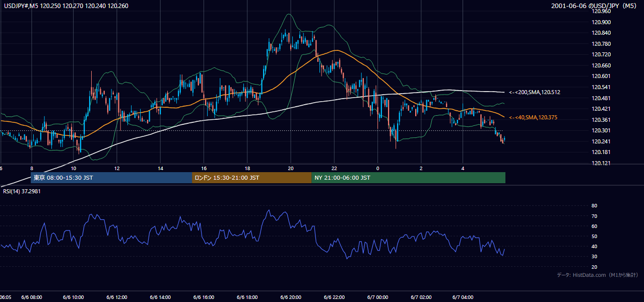
Task: Click the hour tick label '18' under the price chart
Action: (247, 168)
